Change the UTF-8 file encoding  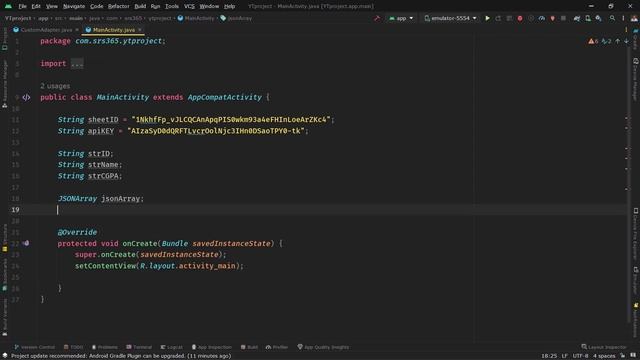point(580,356)
